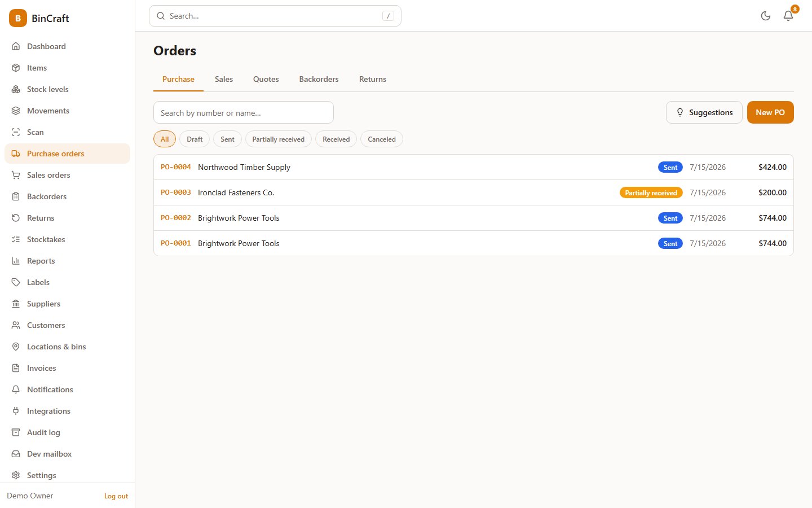Viewport: 812px width, 508px height.
Task: Open purchase order PO-0003
Action: (474, 192)
